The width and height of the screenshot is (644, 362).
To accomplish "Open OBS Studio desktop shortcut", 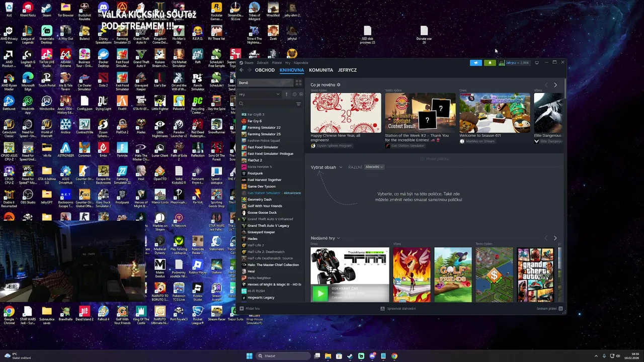I will click(28, 197).
